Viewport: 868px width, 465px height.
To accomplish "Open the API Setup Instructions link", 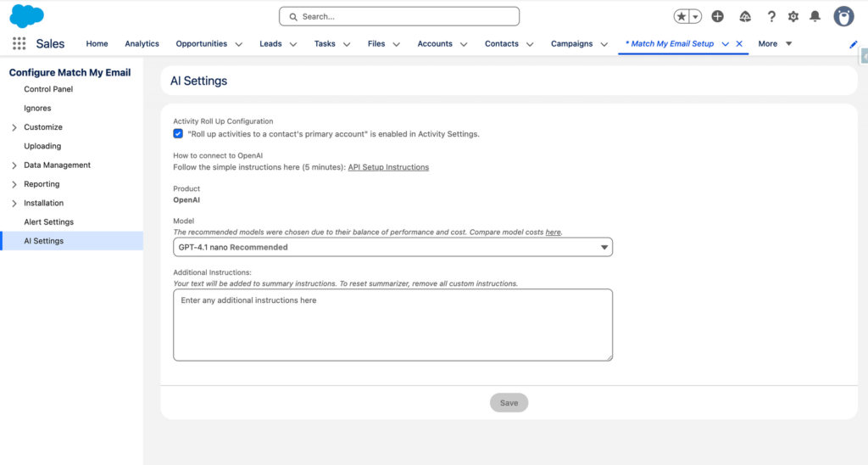I will (388, 167).
